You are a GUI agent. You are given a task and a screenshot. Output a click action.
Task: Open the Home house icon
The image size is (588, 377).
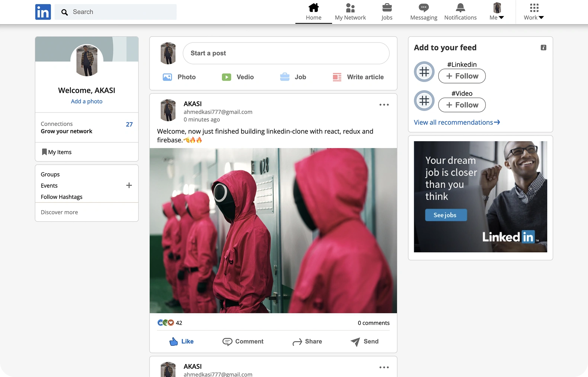314,7
